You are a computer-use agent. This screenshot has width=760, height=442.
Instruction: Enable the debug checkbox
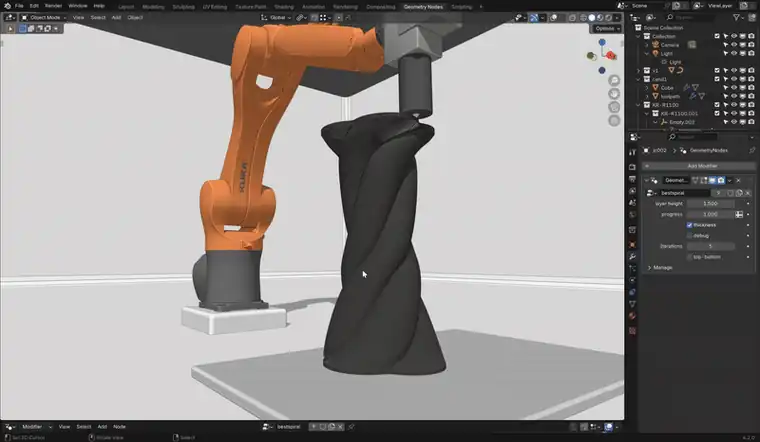click(x=689, y=236)
